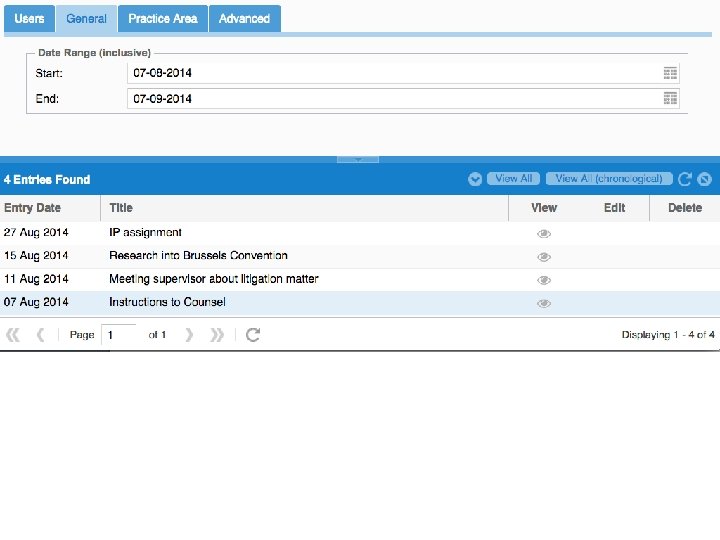The width and height of the screenshot is (720, 540).
Task: Click the 4 Entries Found heading
Action: tap(47, 180)
